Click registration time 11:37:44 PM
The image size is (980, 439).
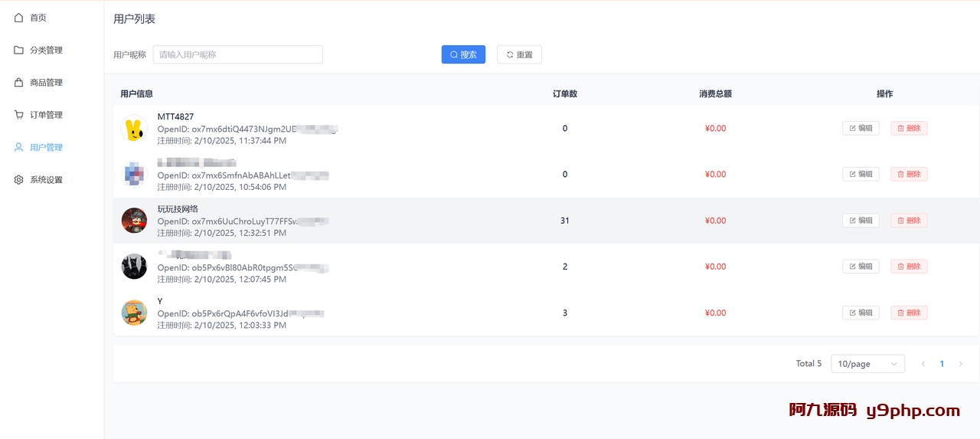pos(222,141)
